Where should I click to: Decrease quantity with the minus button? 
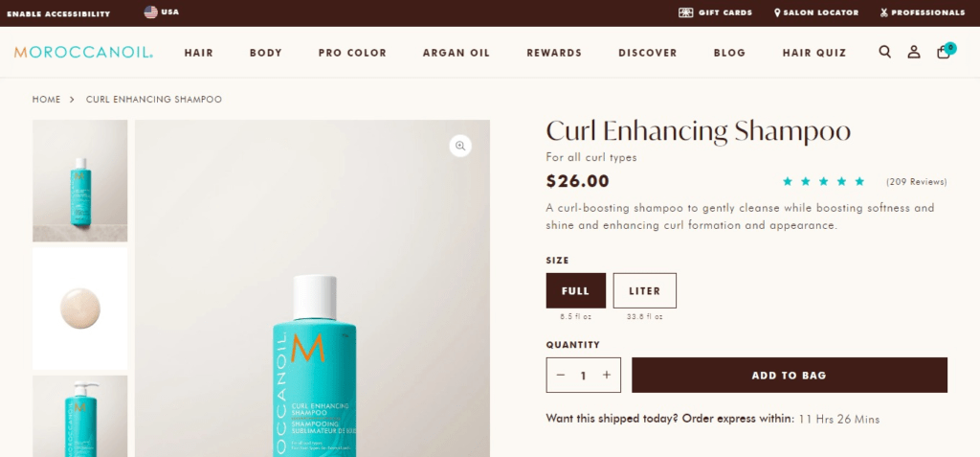pyautogui.click(x=561, y=375)
